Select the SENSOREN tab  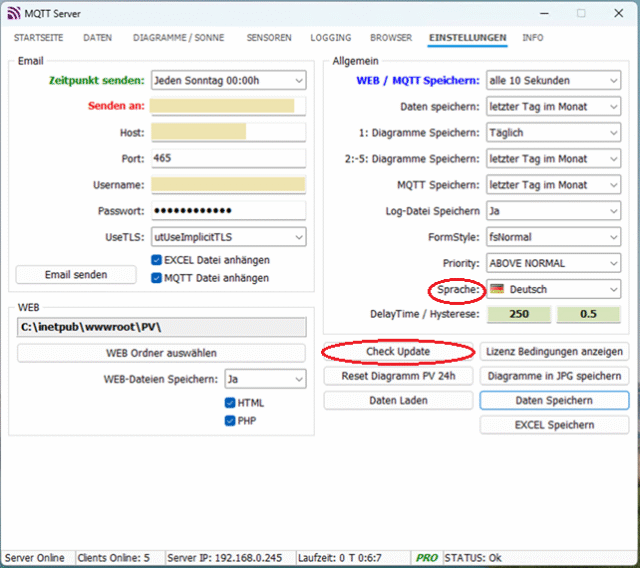(269, 38)
